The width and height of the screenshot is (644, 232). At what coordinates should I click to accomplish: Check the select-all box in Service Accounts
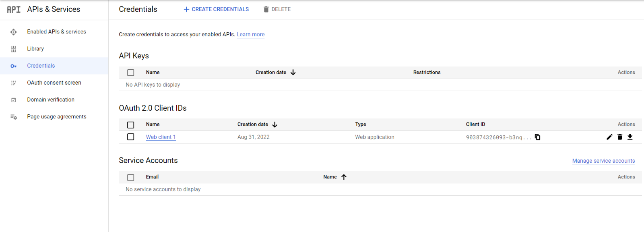pos(131,177)
